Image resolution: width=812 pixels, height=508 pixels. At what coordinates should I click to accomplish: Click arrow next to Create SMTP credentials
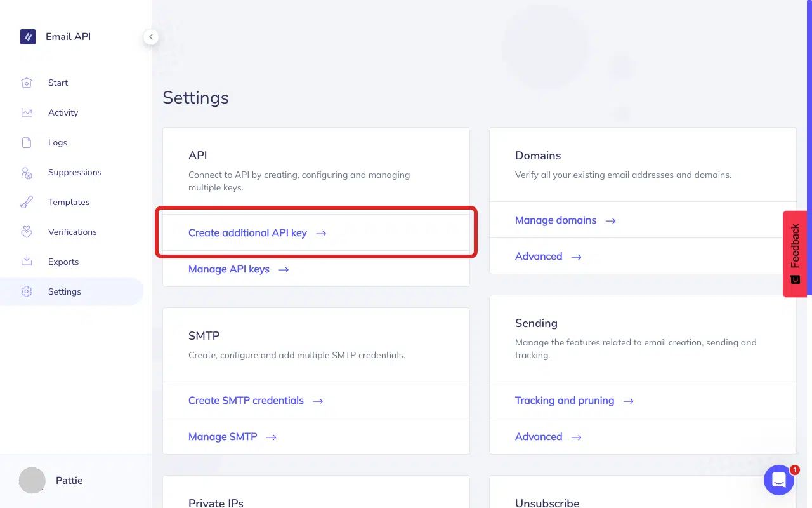pos(318,401)
